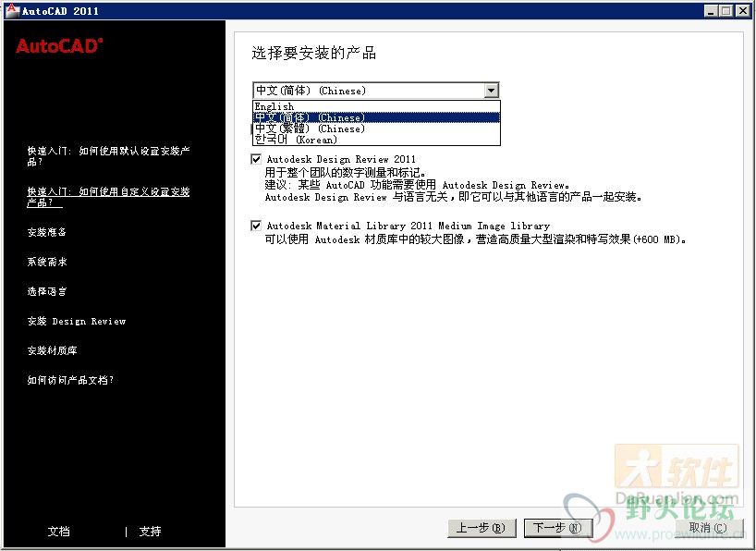Click the red AutoCAD logo
Image resolution: width=756 pixels, height=551 pixels.
(x=59, y=46)
